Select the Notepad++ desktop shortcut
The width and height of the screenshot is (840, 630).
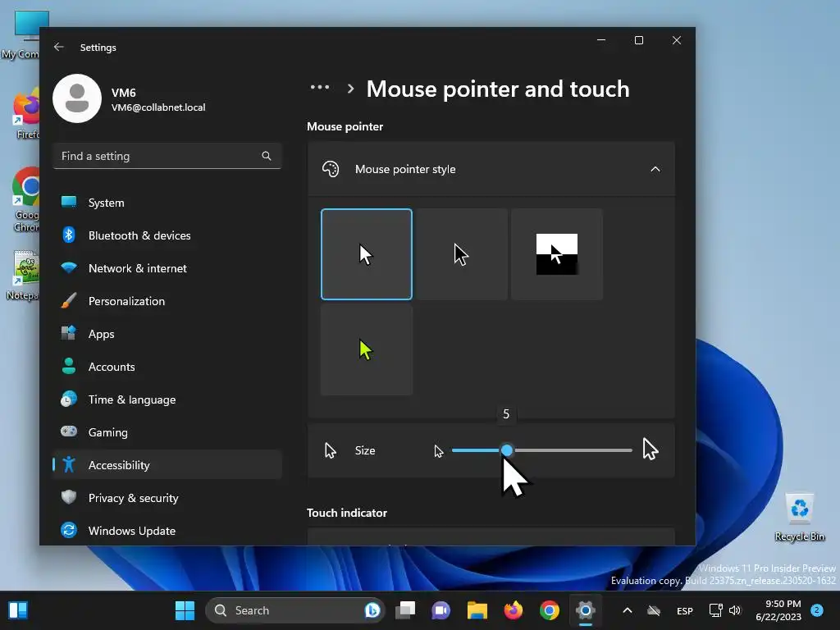pyautogui.click(x=22, y=276)
